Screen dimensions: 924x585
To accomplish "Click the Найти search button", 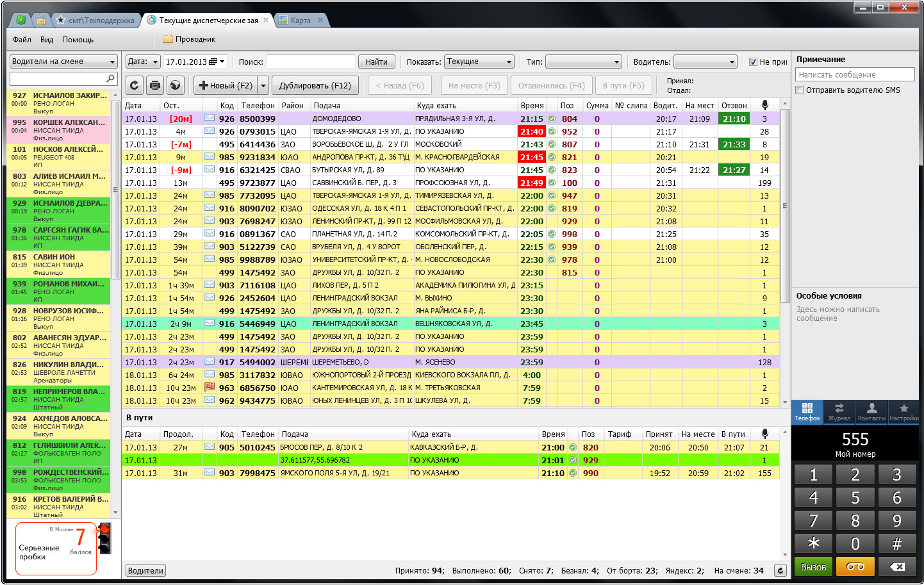I will tap(376, 62).
